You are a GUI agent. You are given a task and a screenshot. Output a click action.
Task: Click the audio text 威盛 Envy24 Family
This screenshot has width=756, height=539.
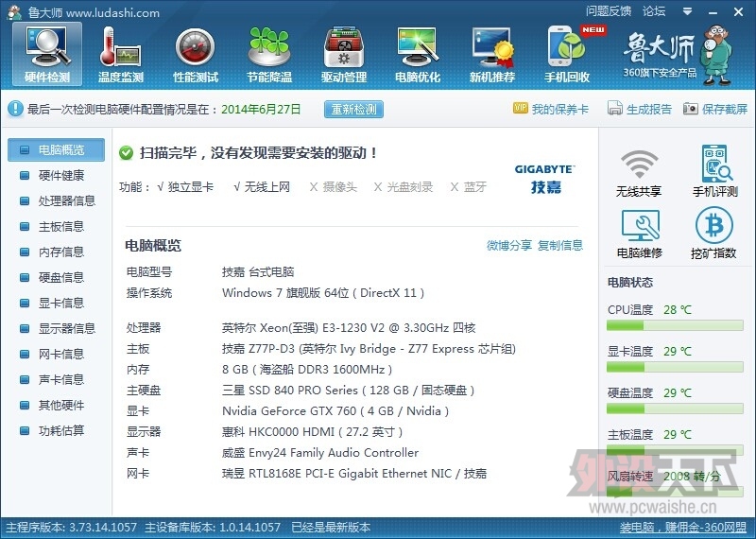(320, 453)
